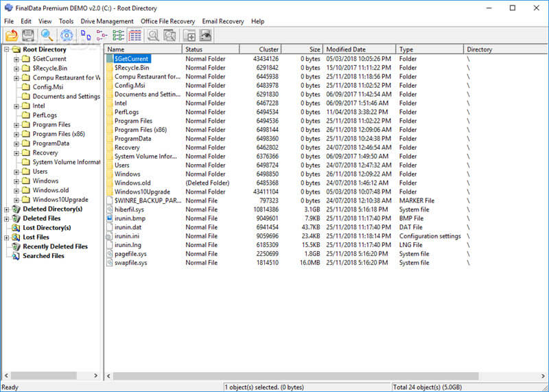Expand the Lost Files tree node
The width and height of the screenshot is (549, 392).
click(x=7, y=238)
